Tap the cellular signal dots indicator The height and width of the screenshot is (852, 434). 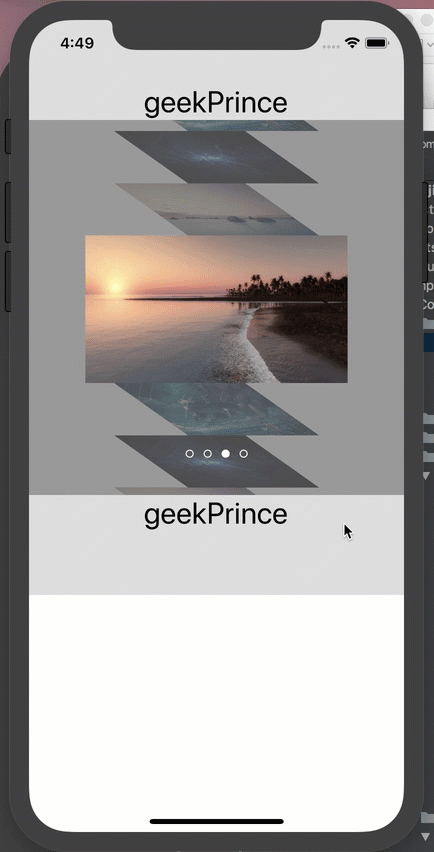tap(331, 46)
